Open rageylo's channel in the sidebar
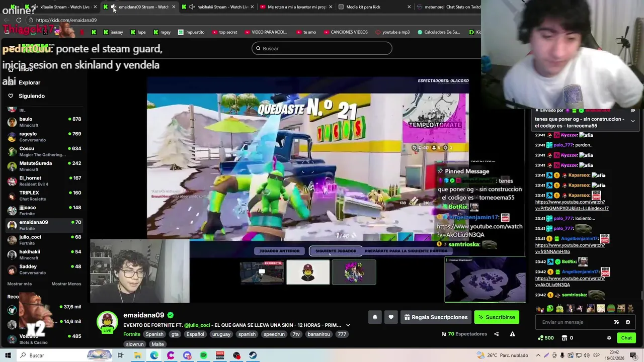Screen dimensions: 644x362 tap(44, 137)
